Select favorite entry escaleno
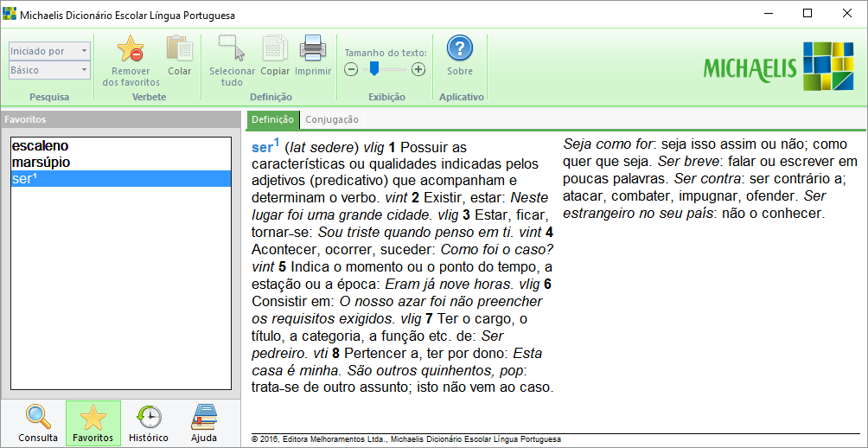This screenshot has height=448, width=868. (121, 146)
